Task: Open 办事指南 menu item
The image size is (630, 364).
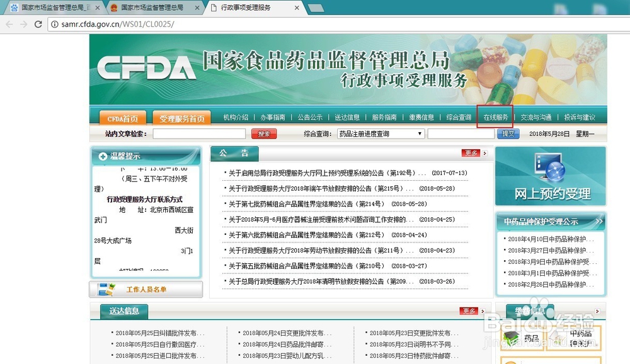Action: [273, 117]
